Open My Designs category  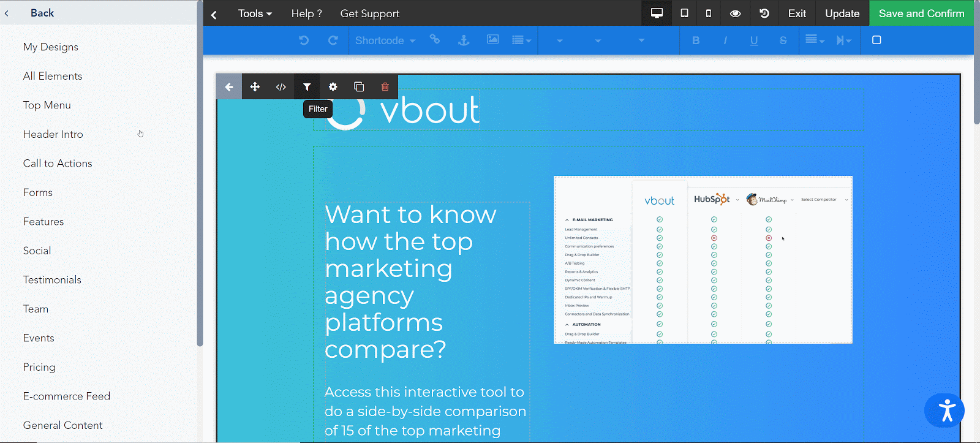(x=51, y=47)
